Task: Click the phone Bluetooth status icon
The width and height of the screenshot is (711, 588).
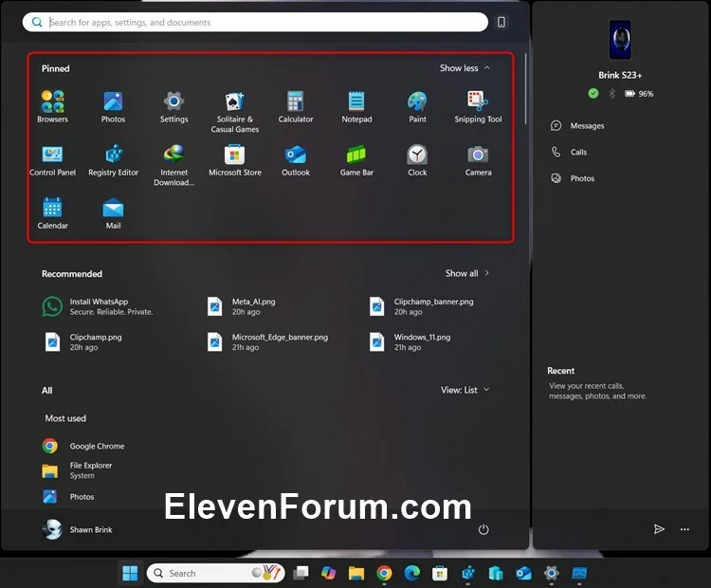Action: tap(612, 94)
